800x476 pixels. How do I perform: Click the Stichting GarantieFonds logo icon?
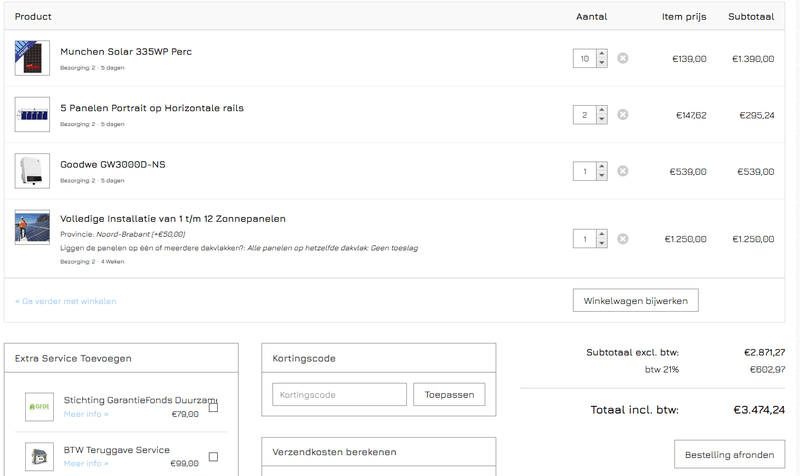pyautogui.click(x=40, y=407)
